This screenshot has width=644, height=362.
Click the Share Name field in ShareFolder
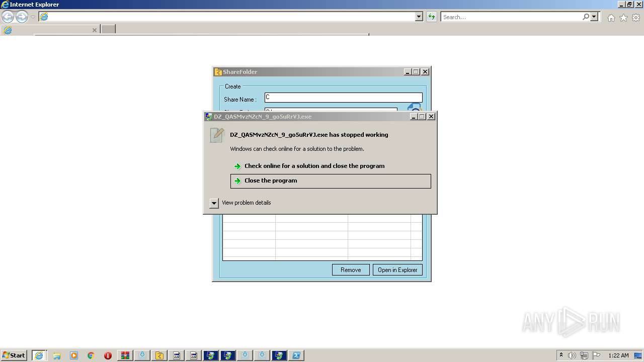[x=343, y=98]
